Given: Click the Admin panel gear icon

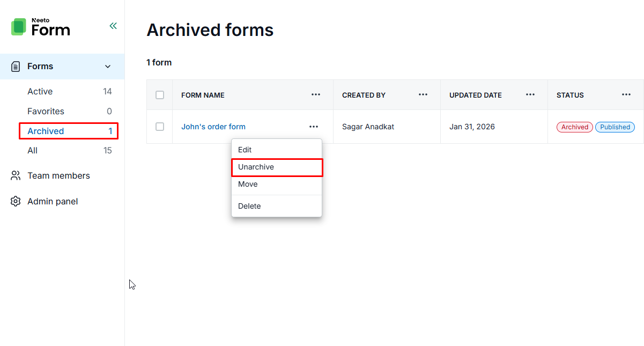Looking at the screenshot, I should pyautogui.click(x=16, y=202).
